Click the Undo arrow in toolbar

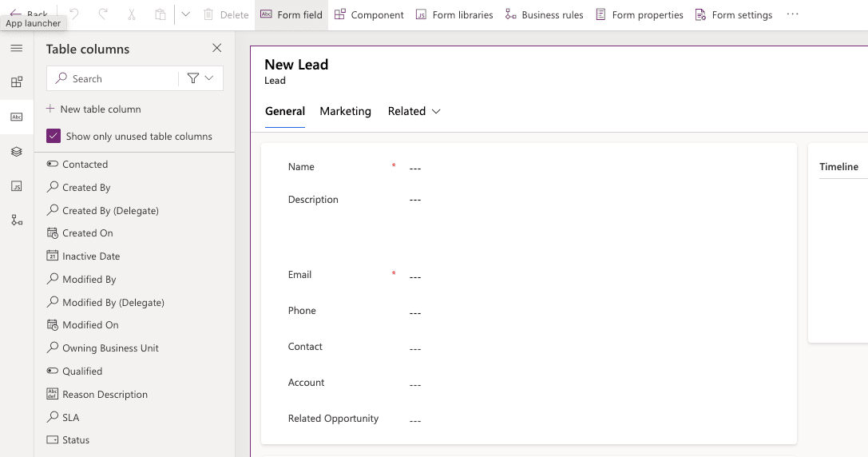point(74,14)
